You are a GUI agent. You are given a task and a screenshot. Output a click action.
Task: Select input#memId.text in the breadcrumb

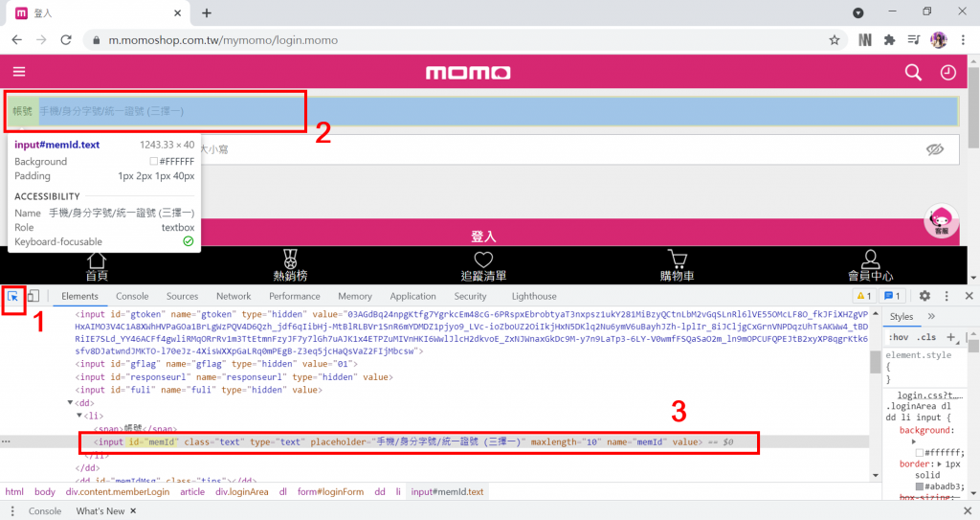pos(447,492)
